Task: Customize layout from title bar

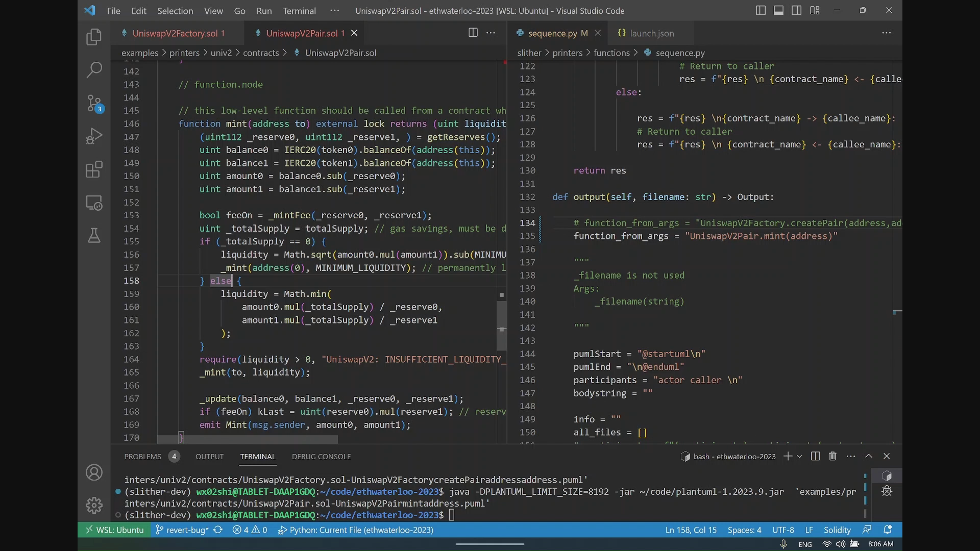Action: [815, 10]
